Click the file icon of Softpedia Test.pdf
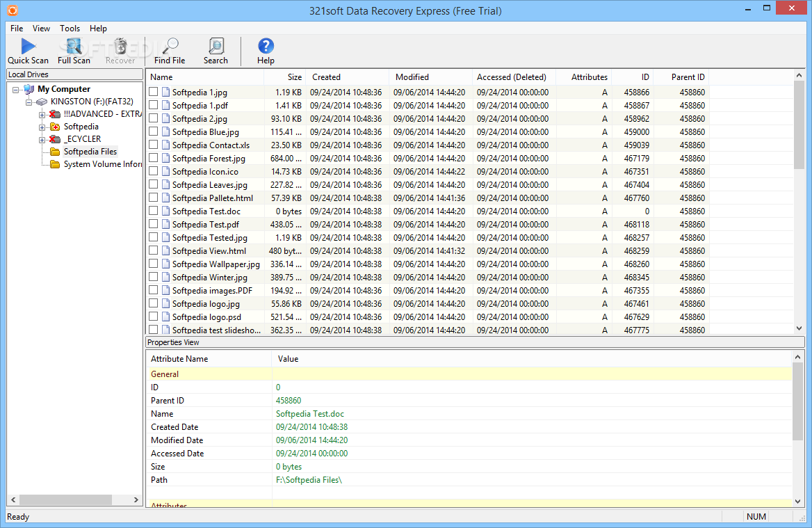Image resolution: width=812 pixels, height=528 pixels. (x=165, y=225)
